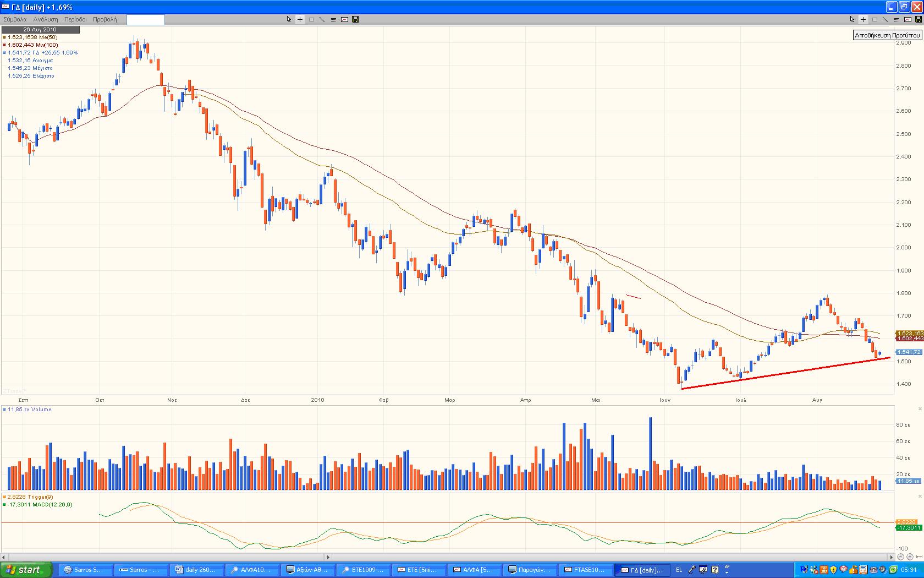Choose the far-right dotted lines tool

[x=897, y=19]
